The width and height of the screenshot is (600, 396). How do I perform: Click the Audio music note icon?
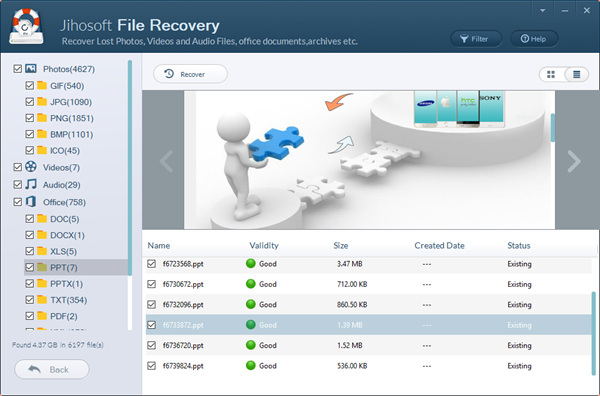point(31,184)
